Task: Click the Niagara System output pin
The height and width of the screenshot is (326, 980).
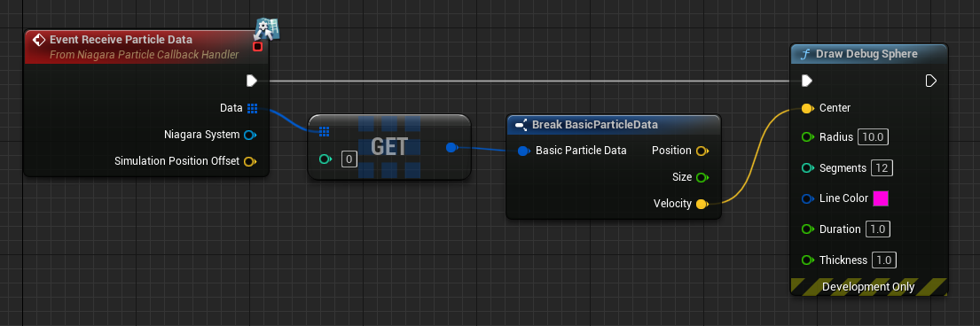Action: [250, 135]
